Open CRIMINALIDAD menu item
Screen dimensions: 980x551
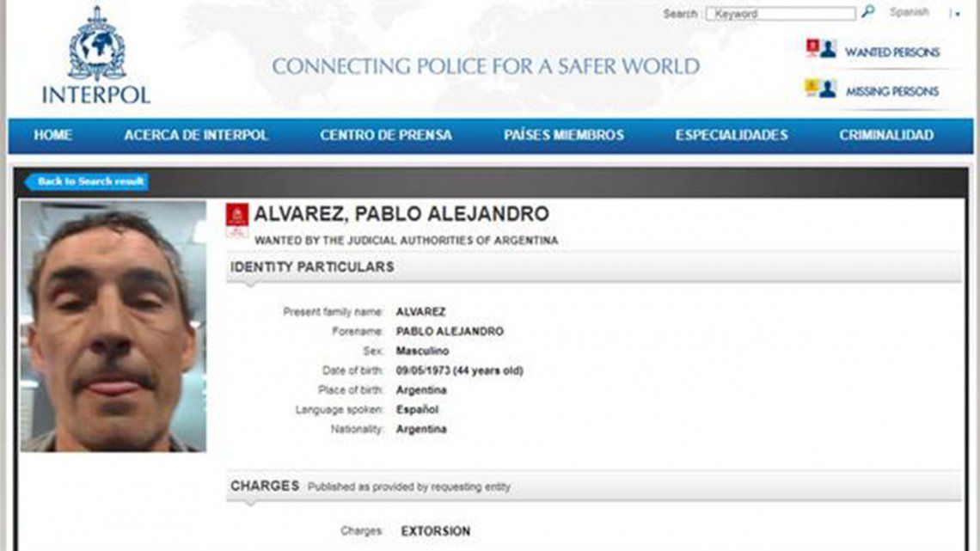pos(886,135)
